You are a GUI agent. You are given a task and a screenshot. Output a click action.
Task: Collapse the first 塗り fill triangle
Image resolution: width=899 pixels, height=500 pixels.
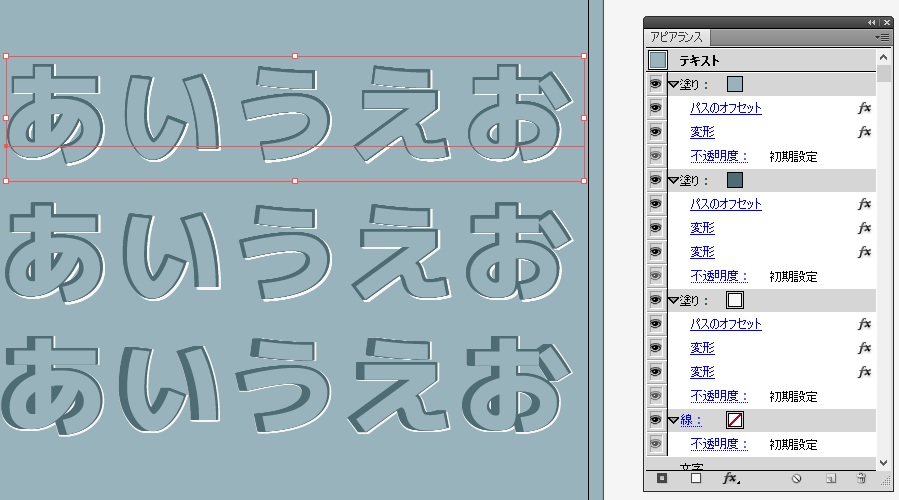coord(673,84)
